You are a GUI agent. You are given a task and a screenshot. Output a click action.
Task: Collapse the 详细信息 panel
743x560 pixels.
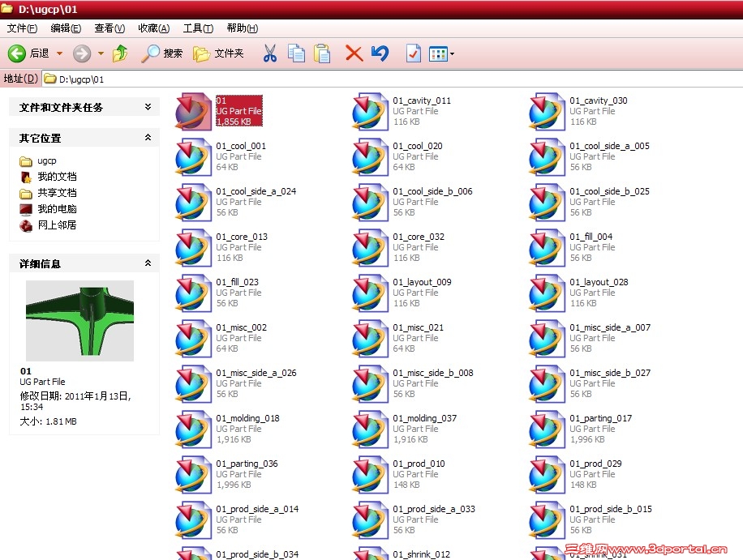[148, 263]
